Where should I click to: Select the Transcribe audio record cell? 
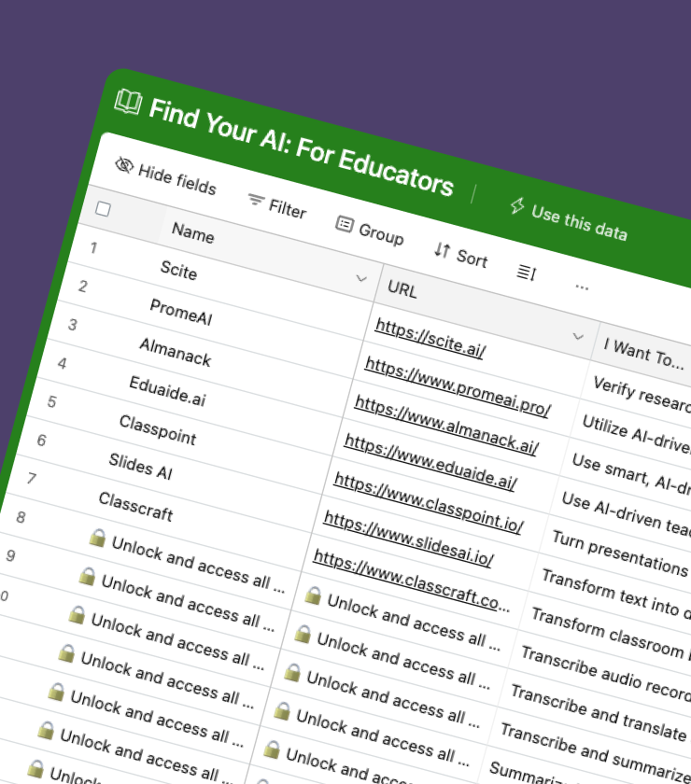(x=604, y=673)
